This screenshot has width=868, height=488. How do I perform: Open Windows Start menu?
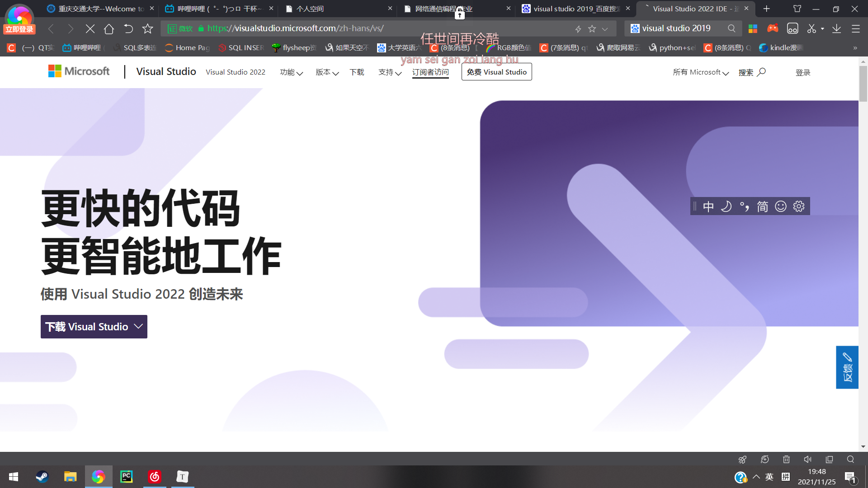pyautogui.click(x=14, y=477)
